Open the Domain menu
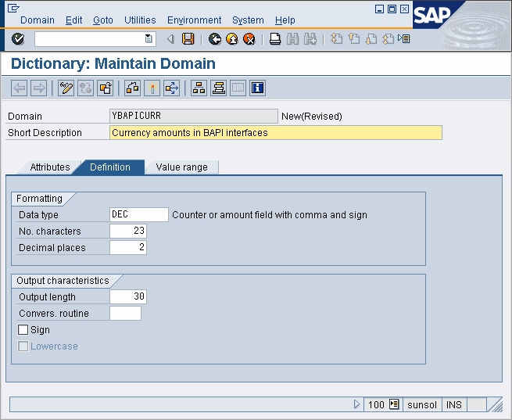Screen dimensions: 512x420 coord(38,20)
